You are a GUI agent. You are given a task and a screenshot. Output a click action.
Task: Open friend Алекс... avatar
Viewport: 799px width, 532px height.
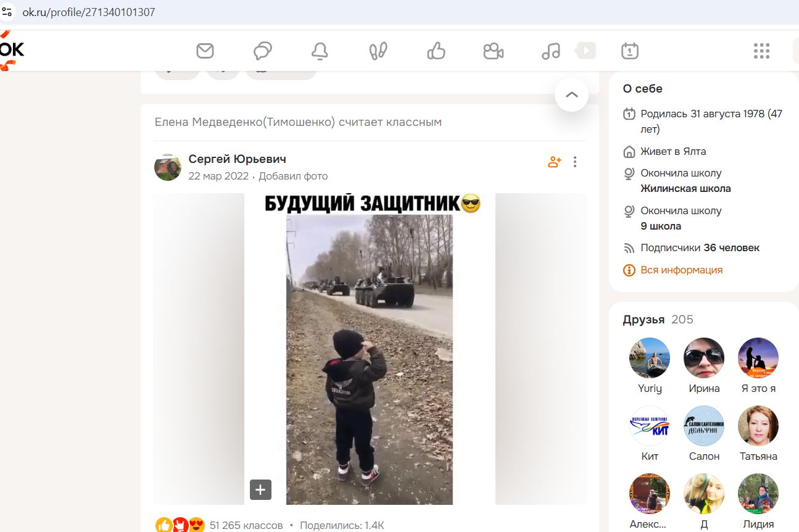(x=650, y=494)
